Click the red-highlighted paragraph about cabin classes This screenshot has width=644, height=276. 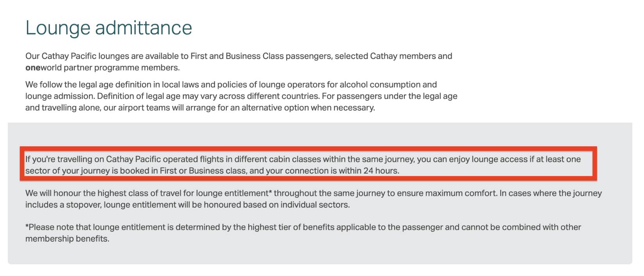pos(303,165)
